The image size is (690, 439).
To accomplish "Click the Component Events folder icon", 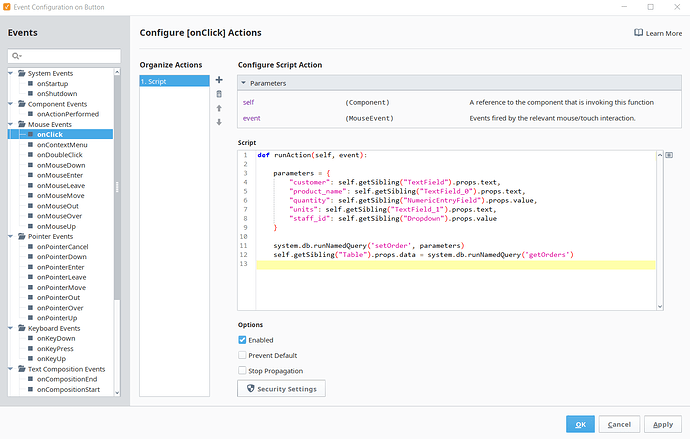I will (22, 104).
